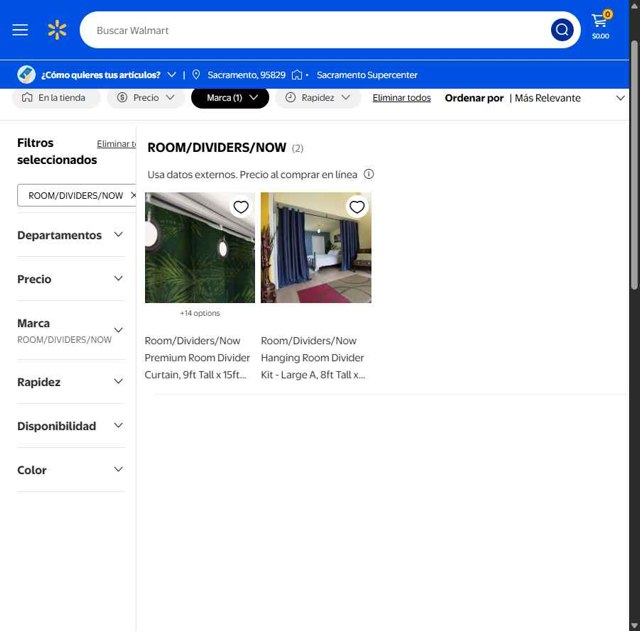
Task: Open the Rapidez filter pill dropdown
Action: click(x=318, y=98)
